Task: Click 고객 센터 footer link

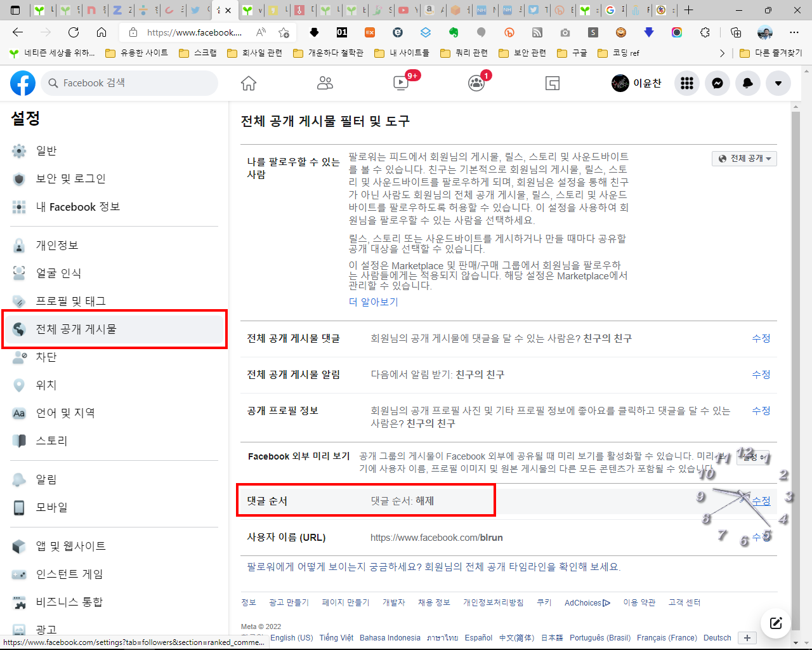Action: point(684,602)
